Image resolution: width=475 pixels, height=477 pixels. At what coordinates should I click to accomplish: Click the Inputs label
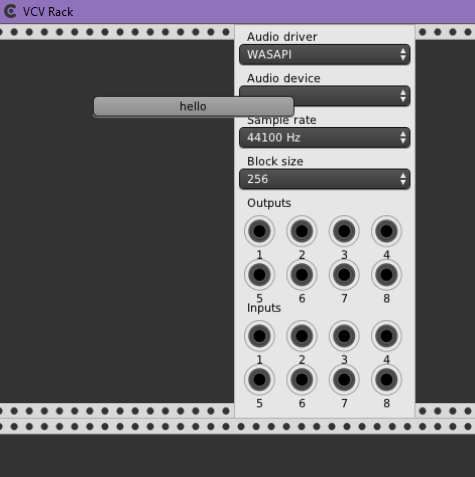tap(264, 308)
